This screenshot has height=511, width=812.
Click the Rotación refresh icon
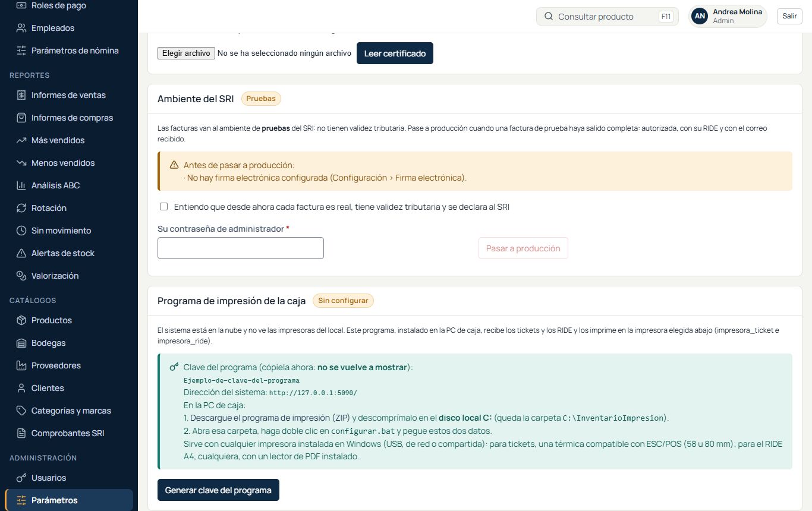click(21, 208)
